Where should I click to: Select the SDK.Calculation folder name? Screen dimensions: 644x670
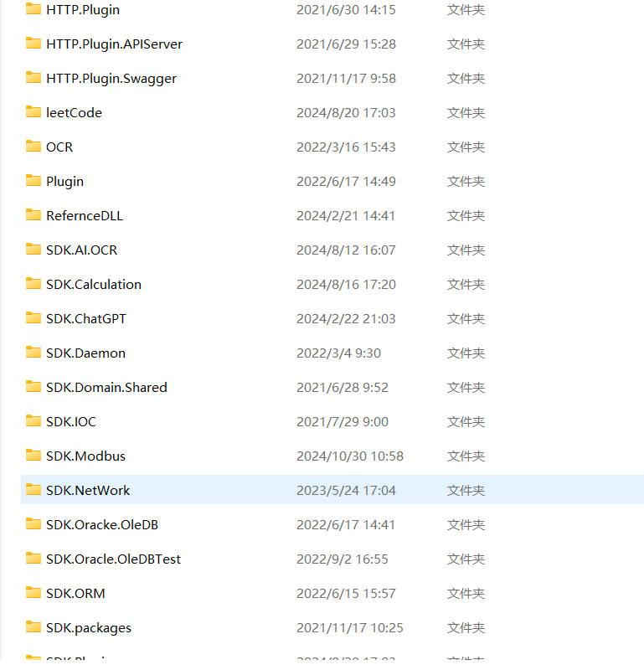[x=94, y=285]
